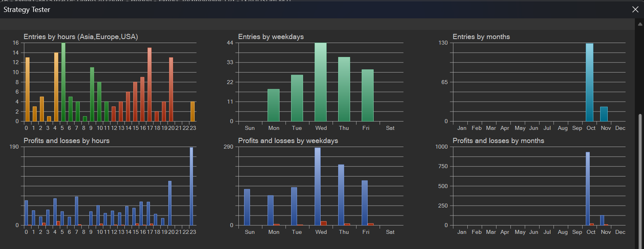The width and height of the screenshot is (644, 249).
Task: Click the '190' axis value in hourly profits
Action: (x=14, y=147)
